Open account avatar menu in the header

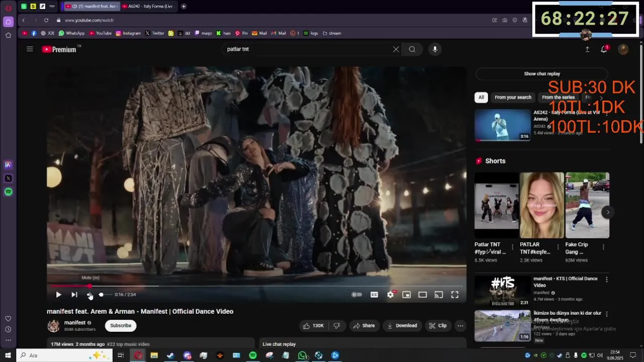coord(623,49)
